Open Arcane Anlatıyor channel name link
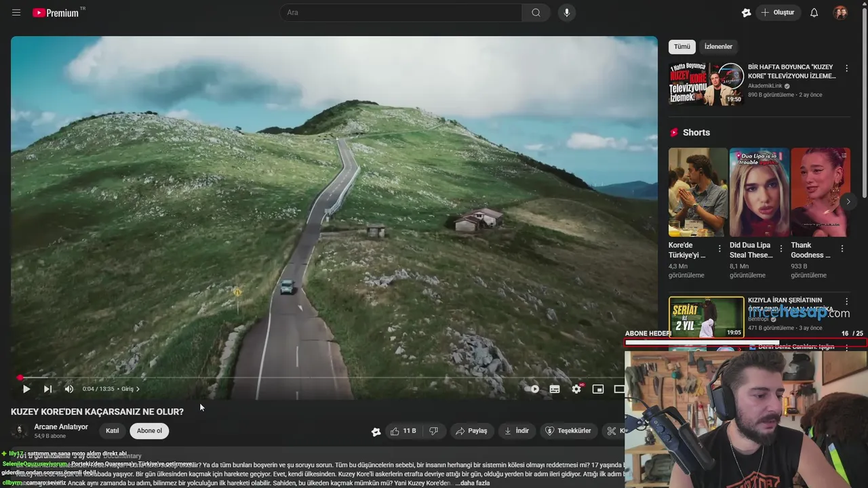The image size is (868, 488). point(61,427)
